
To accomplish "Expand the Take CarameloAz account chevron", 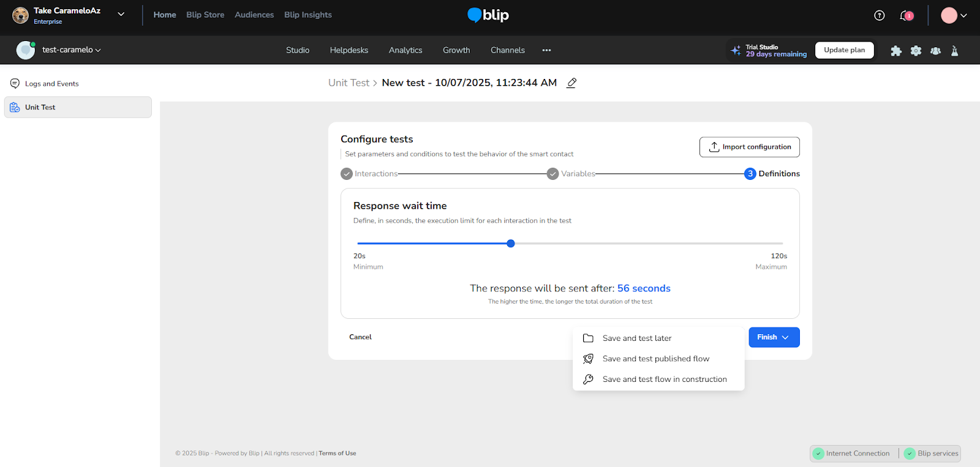I will coord(121,15).
